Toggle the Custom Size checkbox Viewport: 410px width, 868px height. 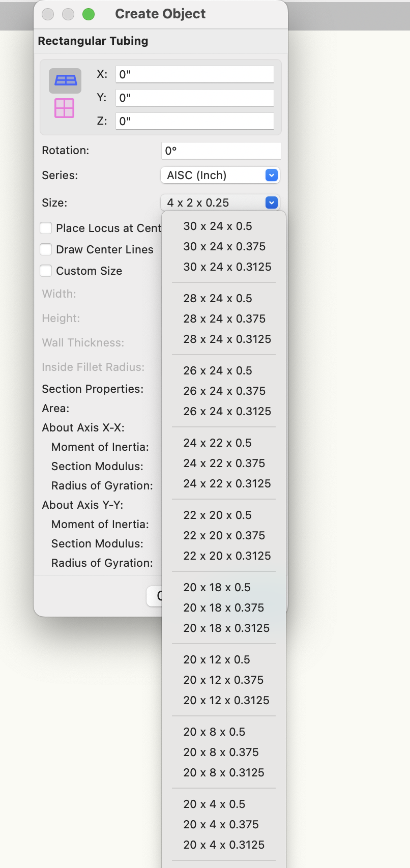(46, 271)
